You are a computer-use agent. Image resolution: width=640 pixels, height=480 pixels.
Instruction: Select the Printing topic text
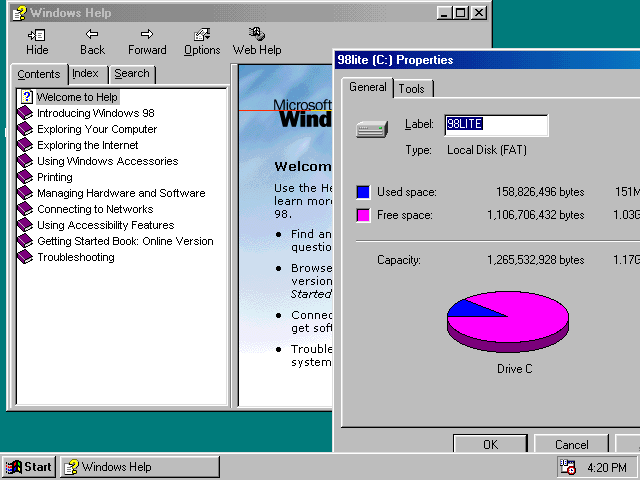point(55,177)
